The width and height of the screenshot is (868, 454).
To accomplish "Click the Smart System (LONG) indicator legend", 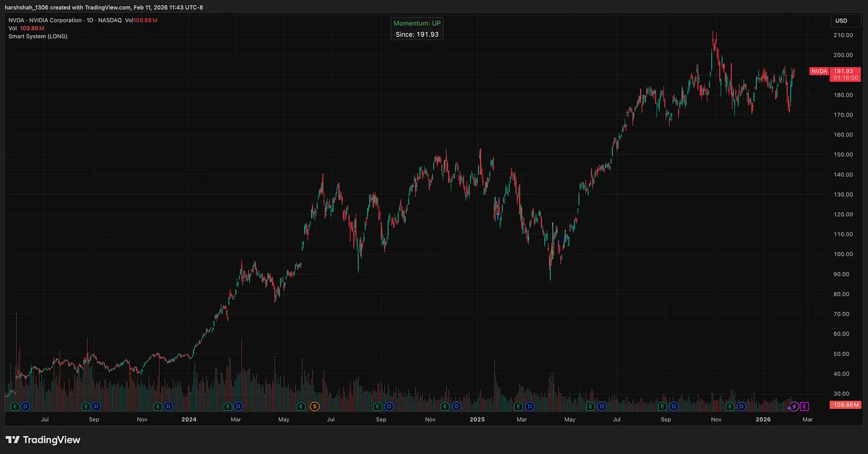I will [38, 37].
